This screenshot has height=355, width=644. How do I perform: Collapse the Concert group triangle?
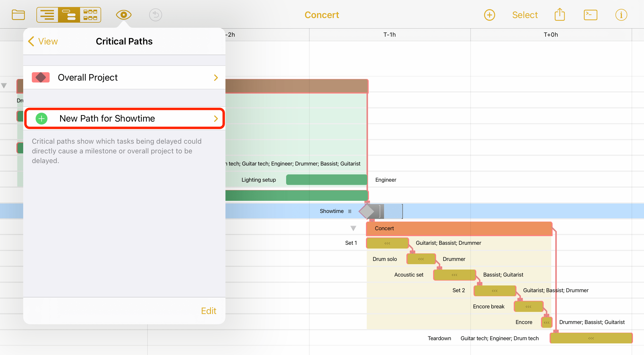click(x=353, y=228)
